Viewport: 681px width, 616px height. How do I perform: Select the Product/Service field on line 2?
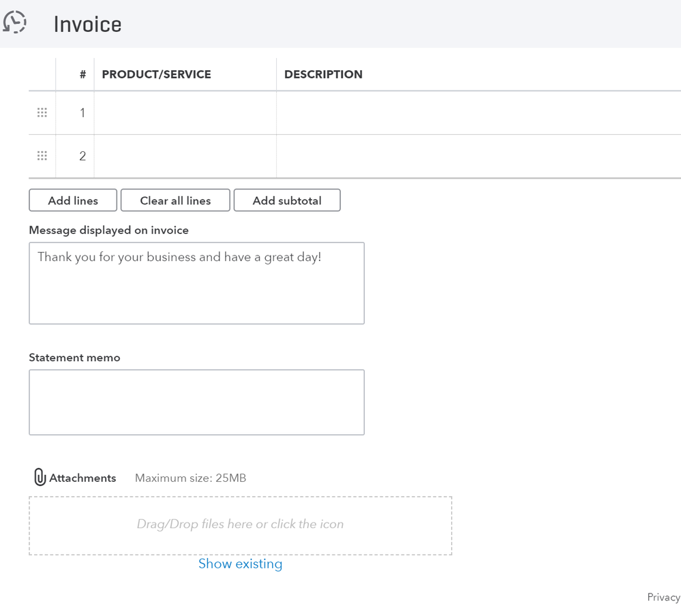(184, 155)
